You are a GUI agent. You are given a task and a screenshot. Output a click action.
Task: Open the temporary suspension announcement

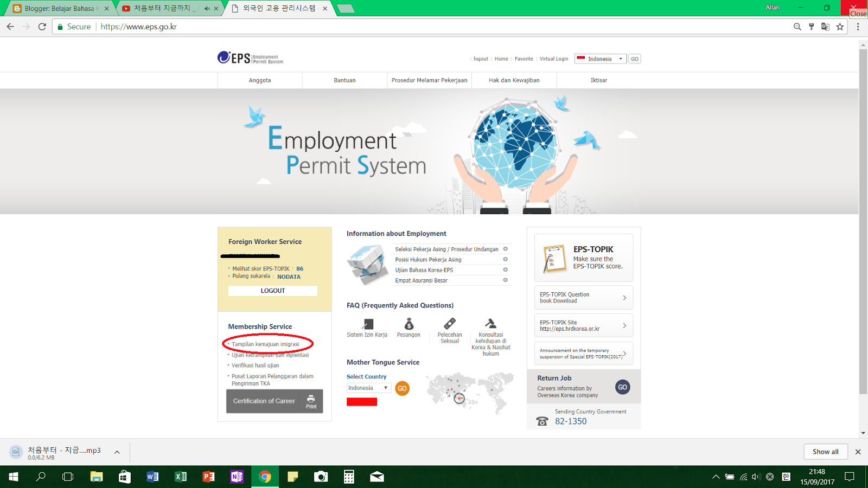[583, 354]
